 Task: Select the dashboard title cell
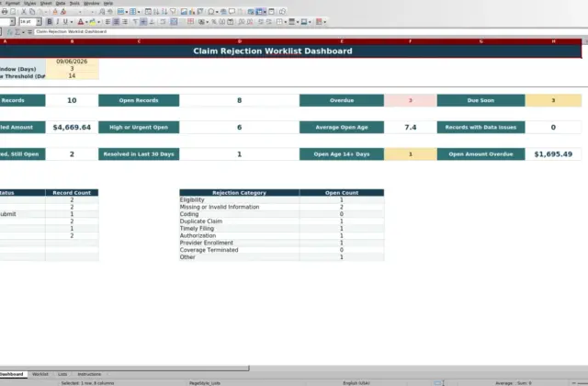[x=290, y=51]
